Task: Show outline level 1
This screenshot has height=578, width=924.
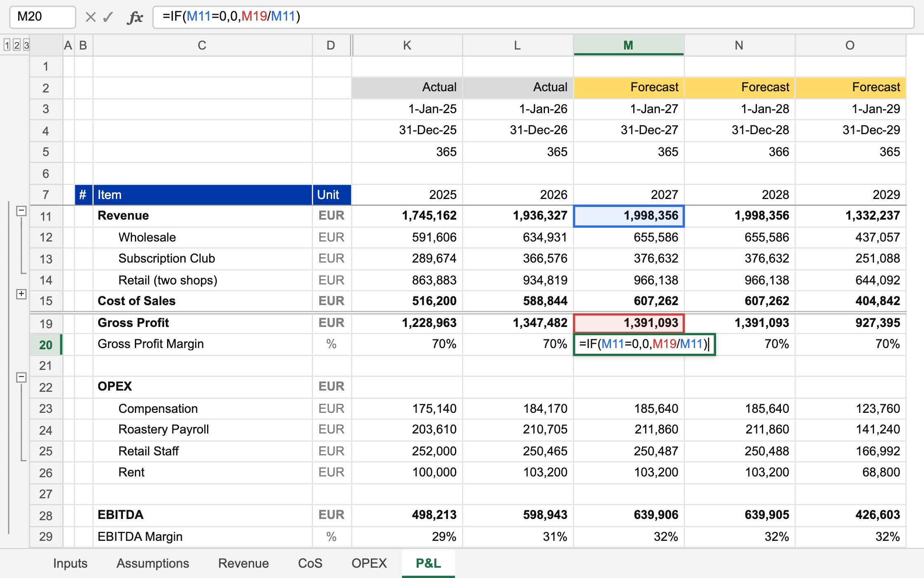Action: click(x=7, y=45)
